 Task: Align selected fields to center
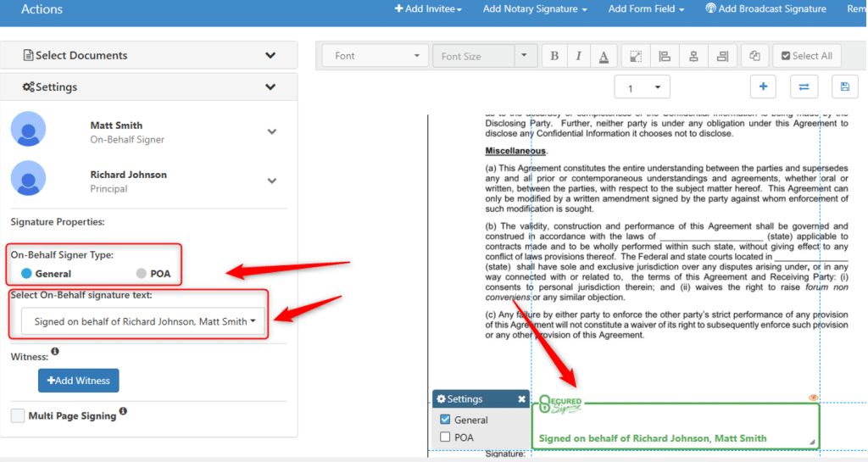(x=693, y=56)
